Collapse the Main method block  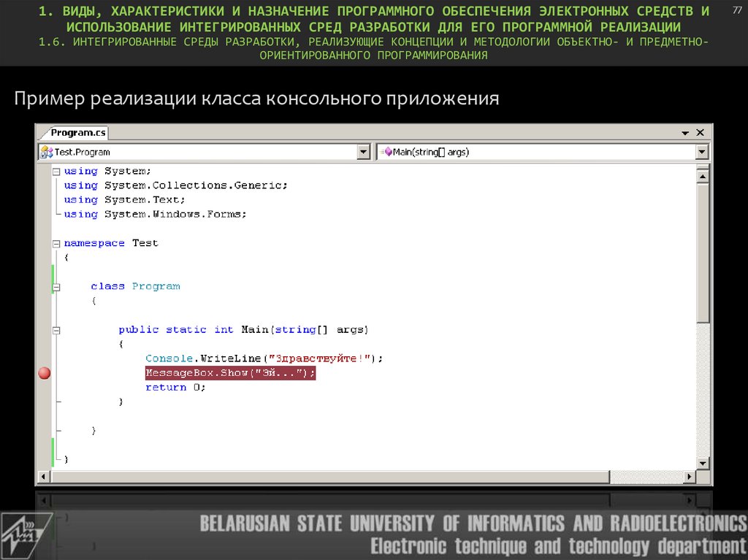click(56, 330)
